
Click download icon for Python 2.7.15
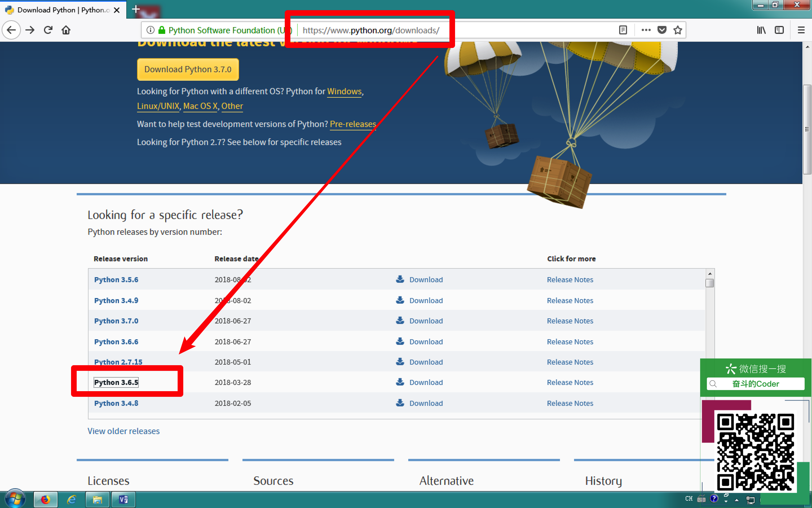400,362
